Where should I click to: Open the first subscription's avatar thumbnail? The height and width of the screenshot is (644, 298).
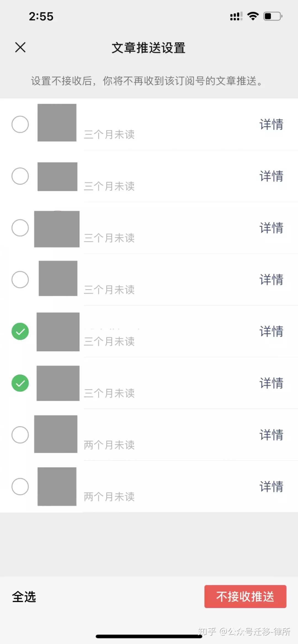[x=57, y=123]
